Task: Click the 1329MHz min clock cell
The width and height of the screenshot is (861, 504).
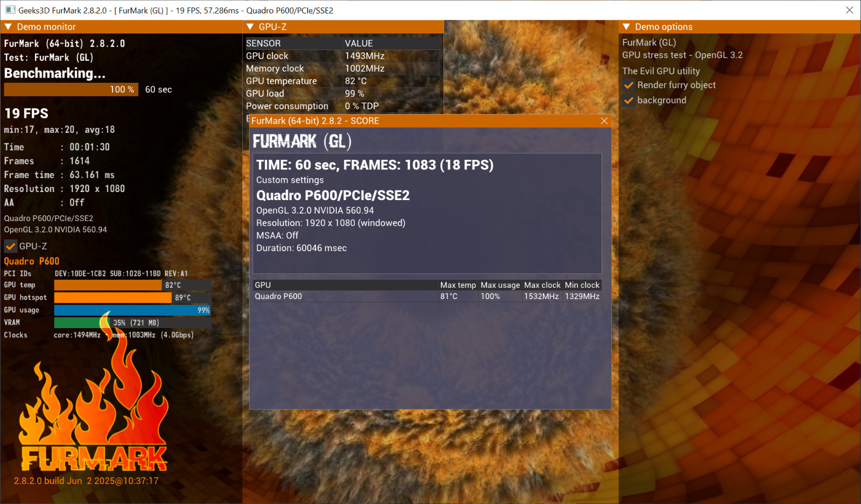Action: (582, 296)
